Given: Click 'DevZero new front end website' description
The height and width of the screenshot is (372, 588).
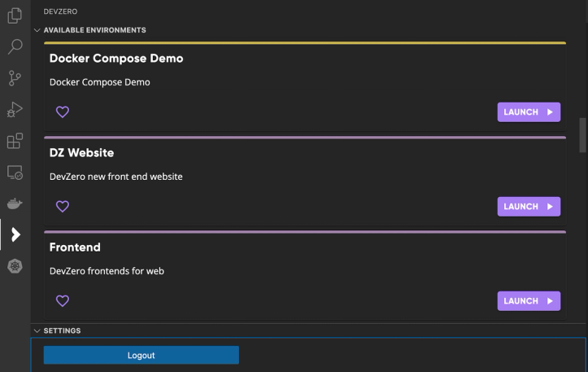Looking at the screenshot, I should point(115,177).
